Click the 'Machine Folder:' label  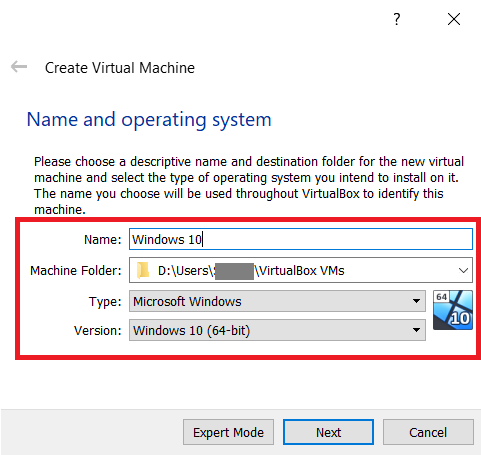pyautogui.click(x=76, y=270)
